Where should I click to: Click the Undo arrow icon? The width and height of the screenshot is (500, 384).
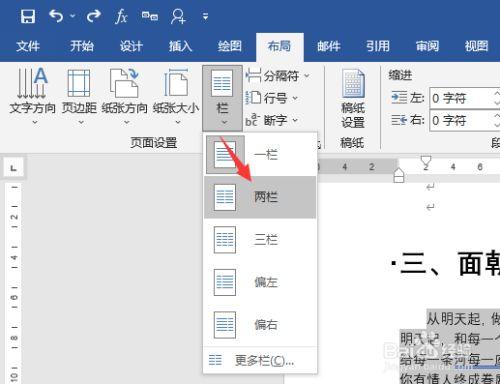point(56,16)
